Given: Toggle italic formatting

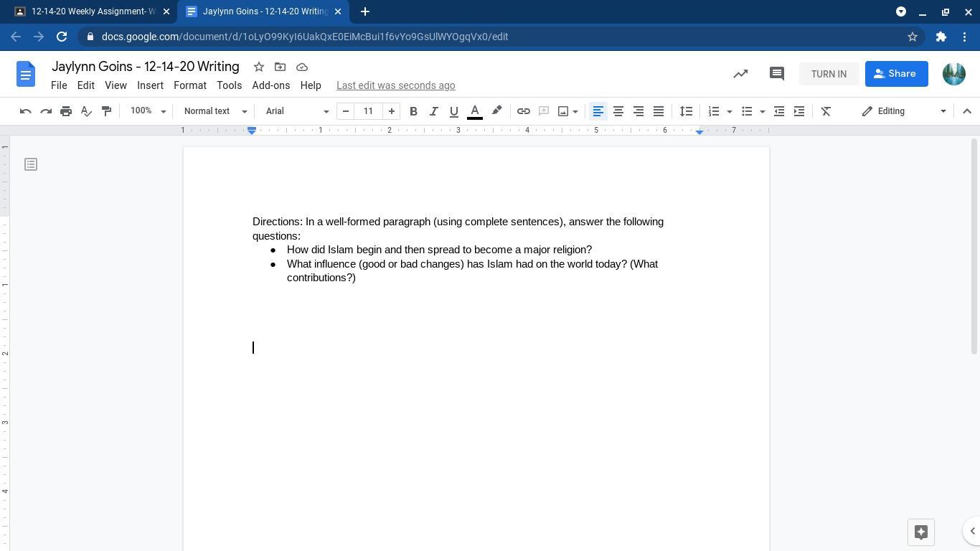Looking at the screenshot, I should pyautogui.click(x=433, y=111).
